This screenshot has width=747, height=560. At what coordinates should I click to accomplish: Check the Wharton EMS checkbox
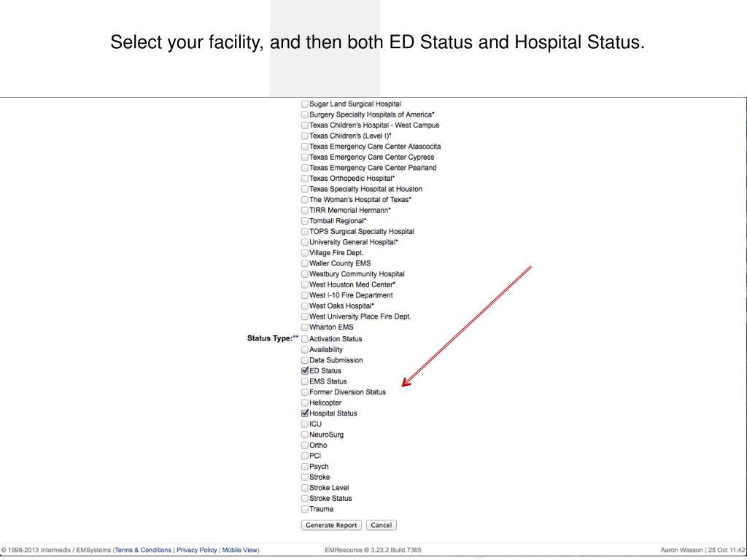[x=305, y=327]
